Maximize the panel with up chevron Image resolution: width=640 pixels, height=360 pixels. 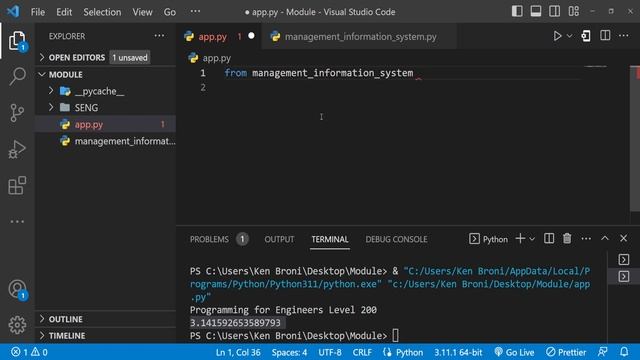pyautogui.click(x=605, y=238)
